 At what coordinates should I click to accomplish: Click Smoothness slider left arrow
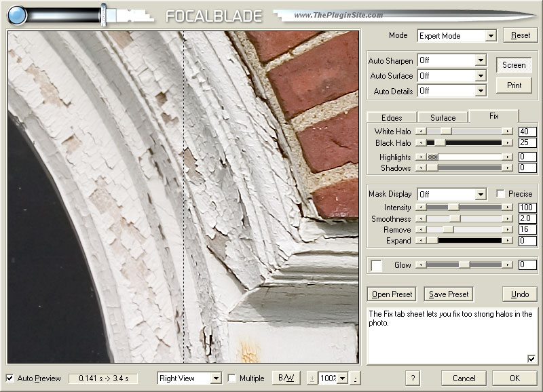coord(421,218)
